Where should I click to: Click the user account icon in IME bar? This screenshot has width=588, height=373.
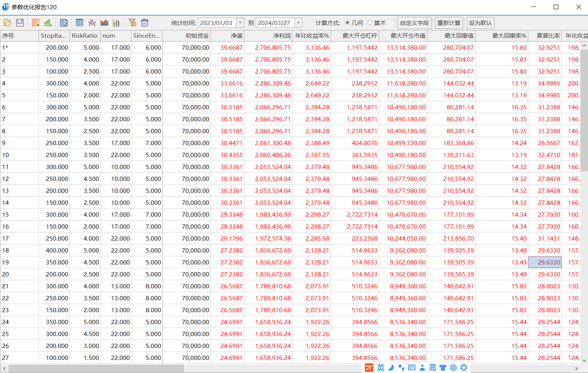422,368
